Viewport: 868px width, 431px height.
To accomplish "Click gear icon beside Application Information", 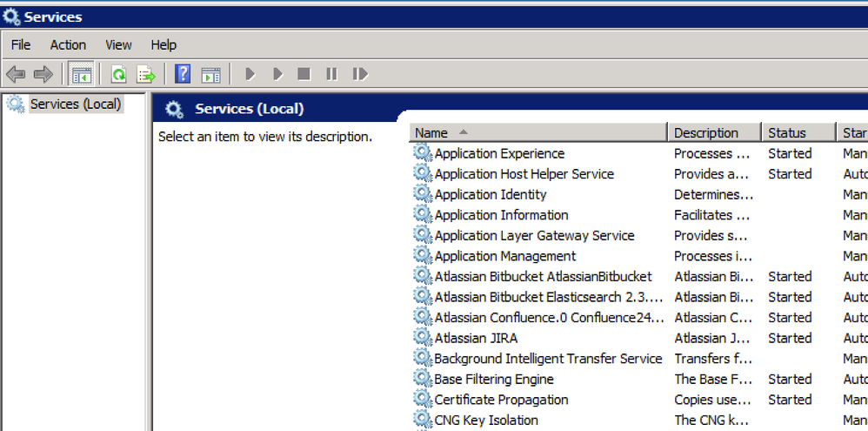I will [x=423, y=214].
